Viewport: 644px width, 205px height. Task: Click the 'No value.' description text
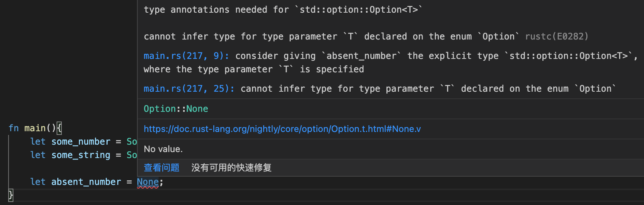tap(163, 149)
